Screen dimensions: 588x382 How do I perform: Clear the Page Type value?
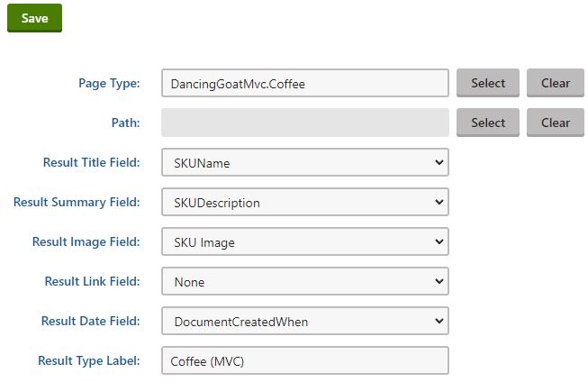(x=555, y=83)
